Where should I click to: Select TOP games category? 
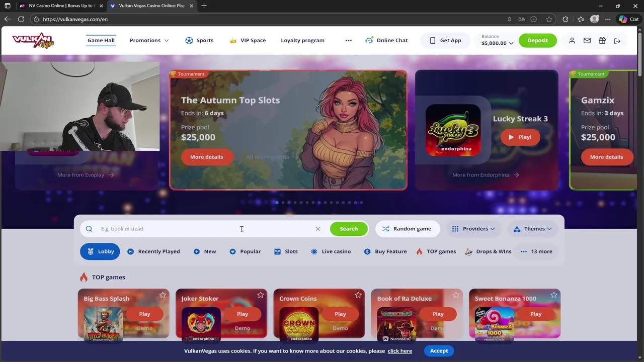(x=436, y=251)
